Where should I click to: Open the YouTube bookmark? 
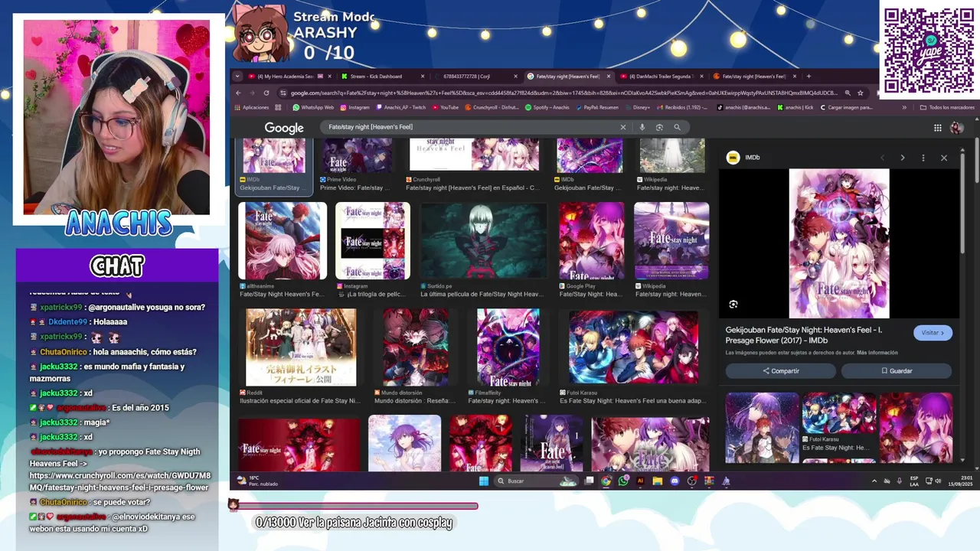tap(445, 107)
